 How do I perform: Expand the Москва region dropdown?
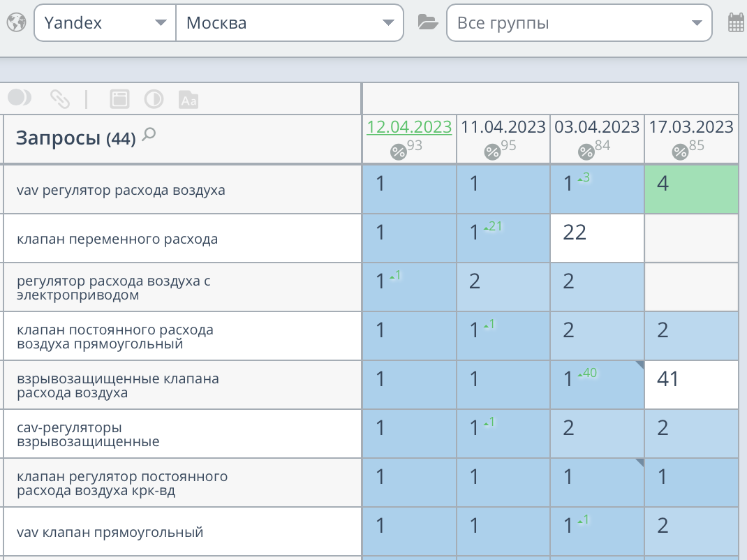(290, 23)
